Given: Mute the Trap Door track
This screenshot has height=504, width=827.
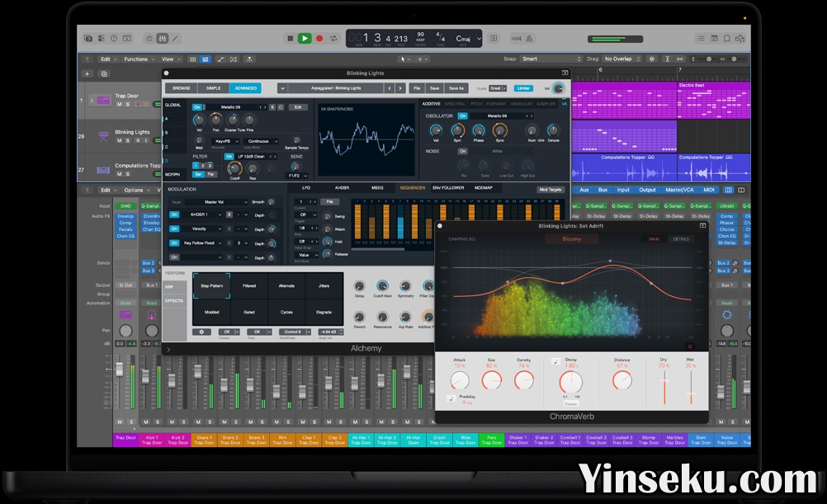Looking at the screenshot, I should [119, 105].
